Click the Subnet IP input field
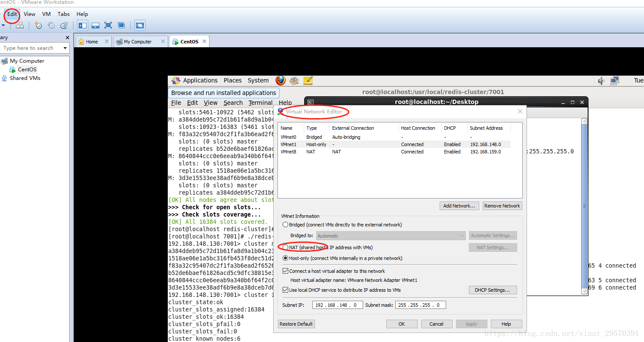This screenshot has height=342, width=644. (338, 305)
